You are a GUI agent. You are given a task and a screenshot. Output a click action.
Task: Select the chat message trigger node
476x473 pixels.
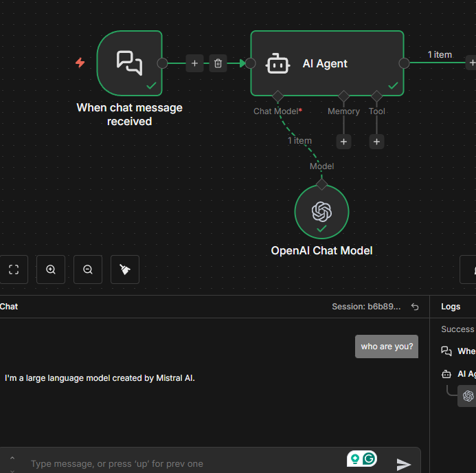(x=129, y=63)
